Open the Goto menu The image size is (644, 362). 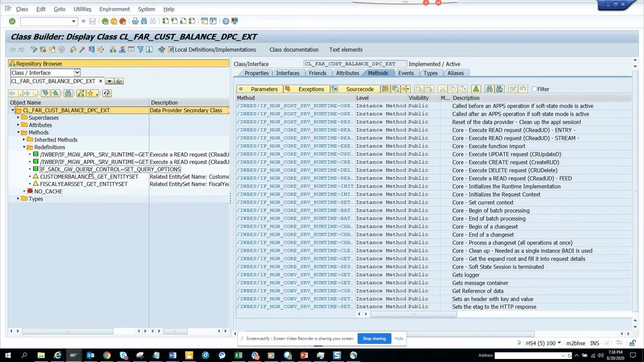coord(59,9)
